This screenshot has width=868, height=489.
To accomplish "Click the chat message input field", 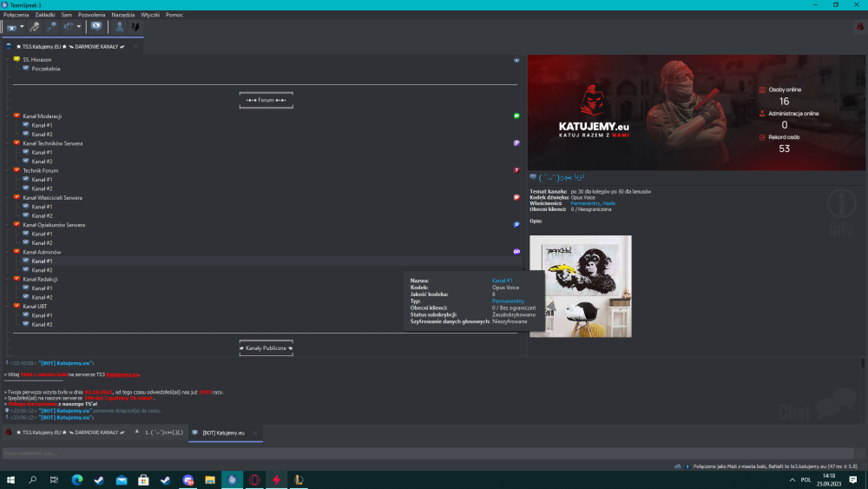I will pos(427,453).
